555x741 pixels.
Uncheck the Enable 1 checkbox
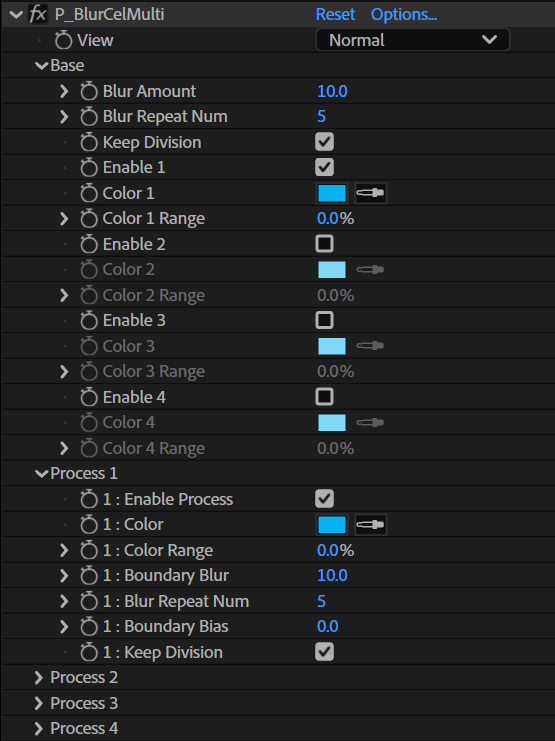tap(324, 167)
